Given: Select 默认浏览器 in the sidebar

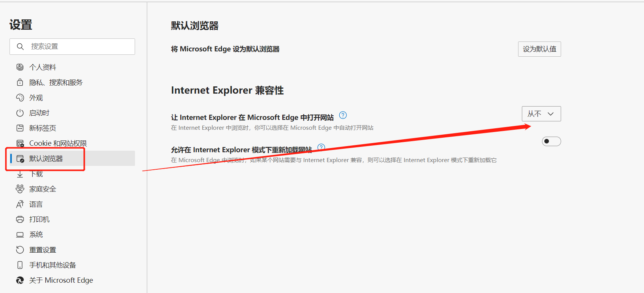Looking at the screenshot, I should pos(72,158).
